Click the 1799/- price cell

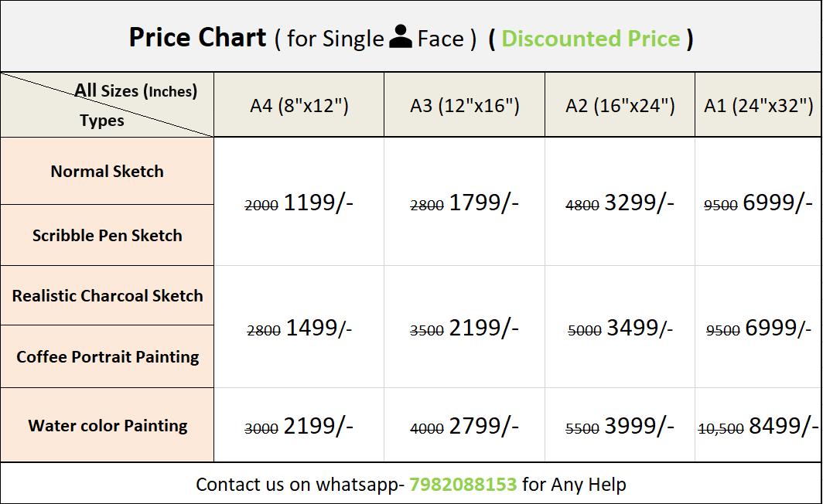pyautogui.click(x=465, y=202)
